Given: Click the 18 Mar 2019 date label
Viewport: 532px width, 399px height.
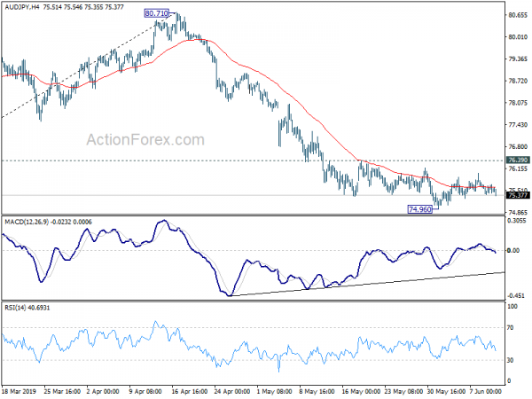Looking at the screenshot, I should [x=19, y=391].
